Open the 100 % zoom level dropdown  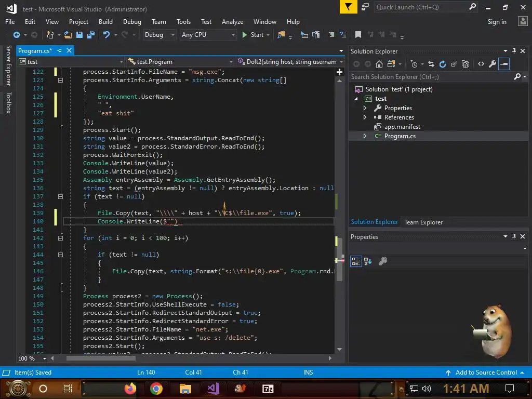click(x=45, y=358)
